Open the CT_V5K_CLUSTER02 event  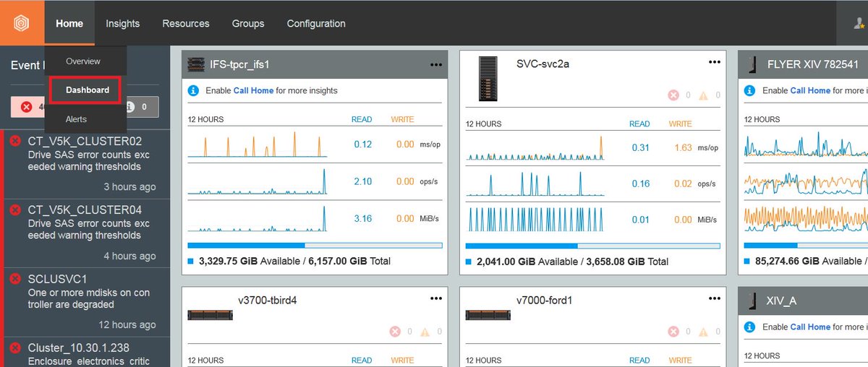pos(85,164)
